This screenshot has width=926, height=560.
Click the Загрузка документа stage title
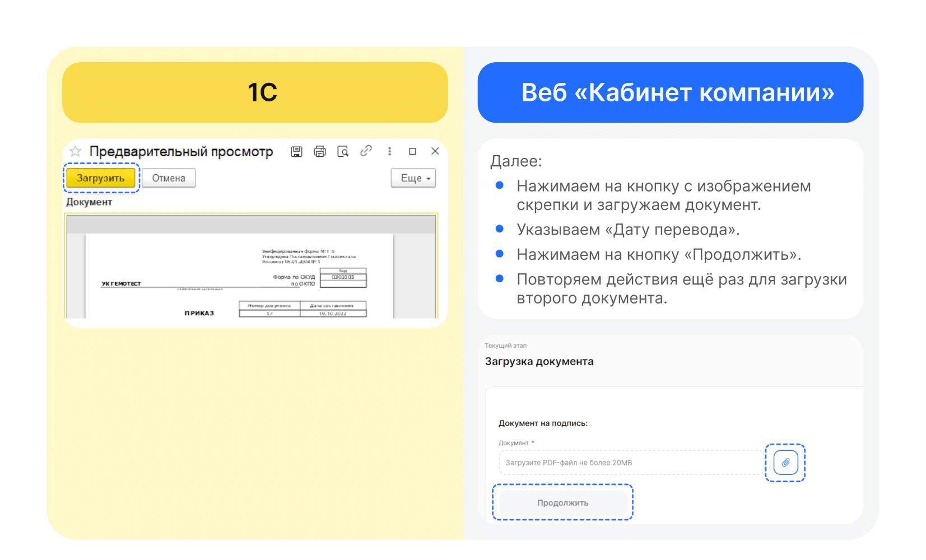539,362
